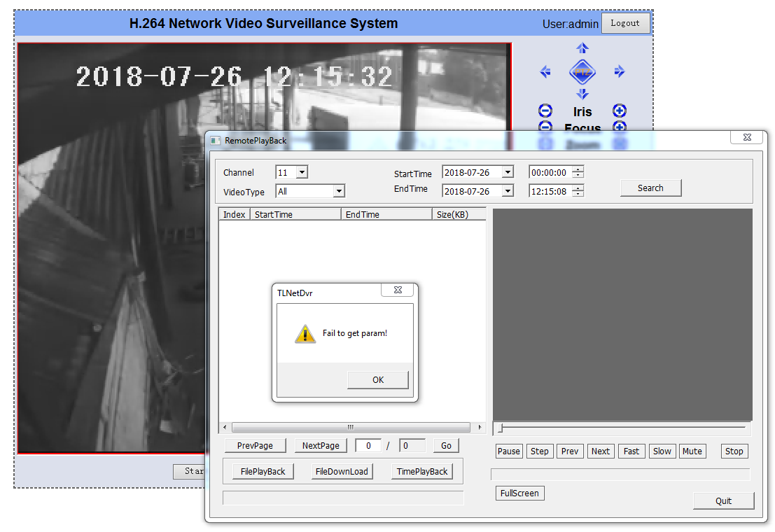Switch playback to FullScreen

520,493
